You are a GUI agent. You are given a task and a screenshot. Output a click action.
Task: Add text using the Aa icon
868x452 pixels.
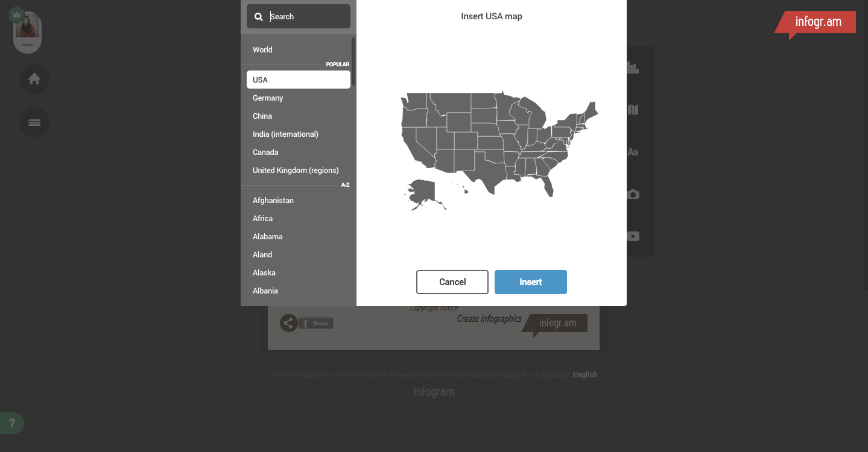tap(632, 152)
